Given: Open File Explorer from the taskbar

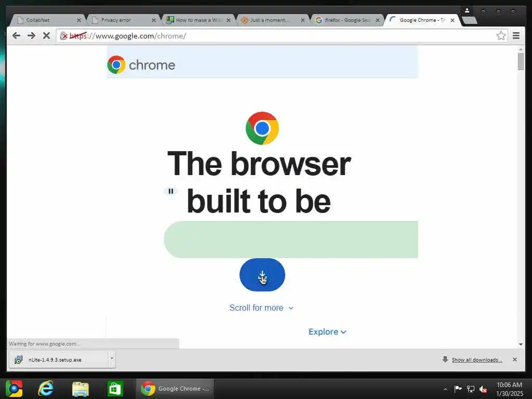Looking at the screenshot, I should 81,389.
